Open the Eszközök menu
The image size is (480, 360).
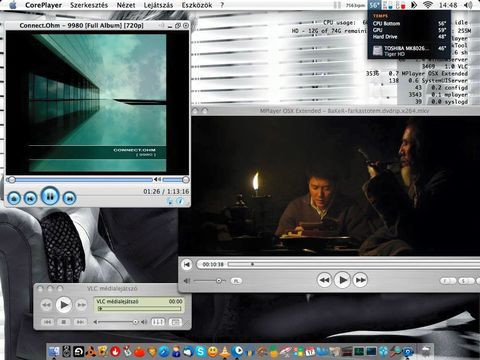pos(197,5)
